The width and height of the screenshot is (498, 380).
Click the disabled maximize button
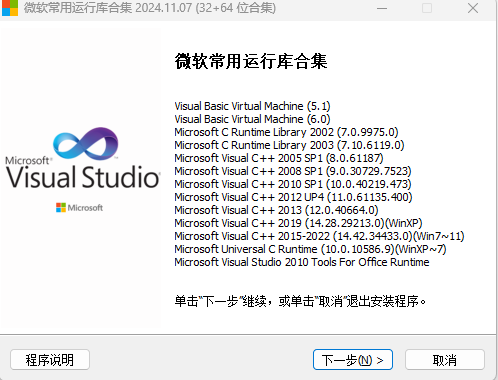[x=427, y=8]
